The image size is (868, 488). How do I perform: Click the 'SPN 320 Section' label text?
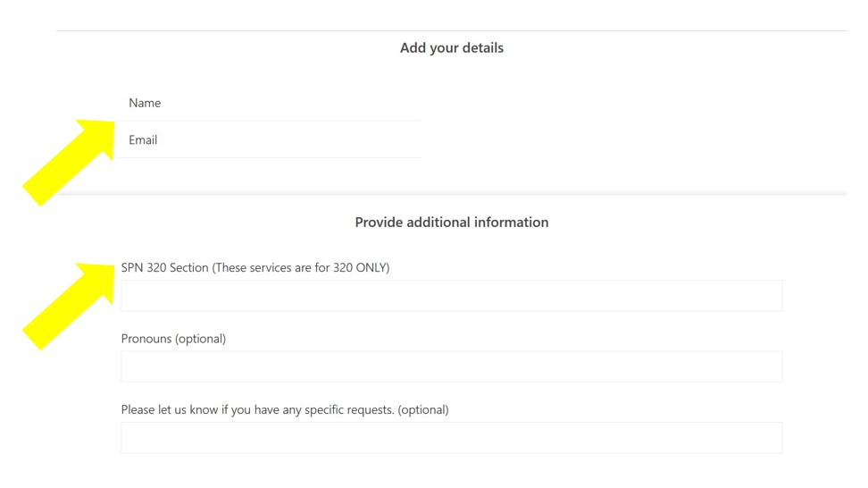pyautogui.click(x=165, y=267)
